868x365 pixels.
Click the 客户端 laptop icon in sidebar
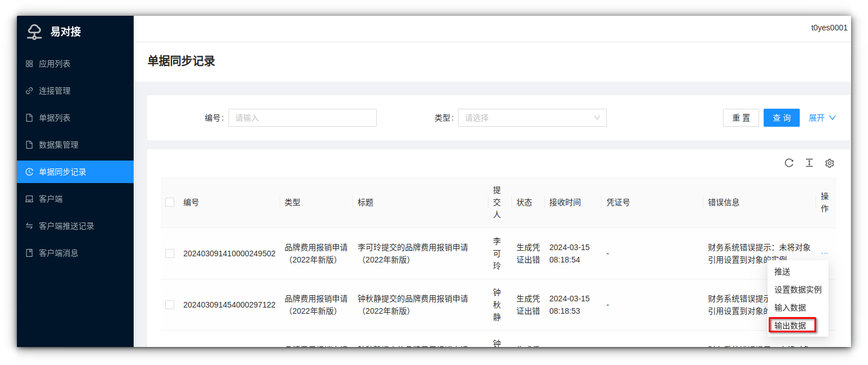click(29, 199)
